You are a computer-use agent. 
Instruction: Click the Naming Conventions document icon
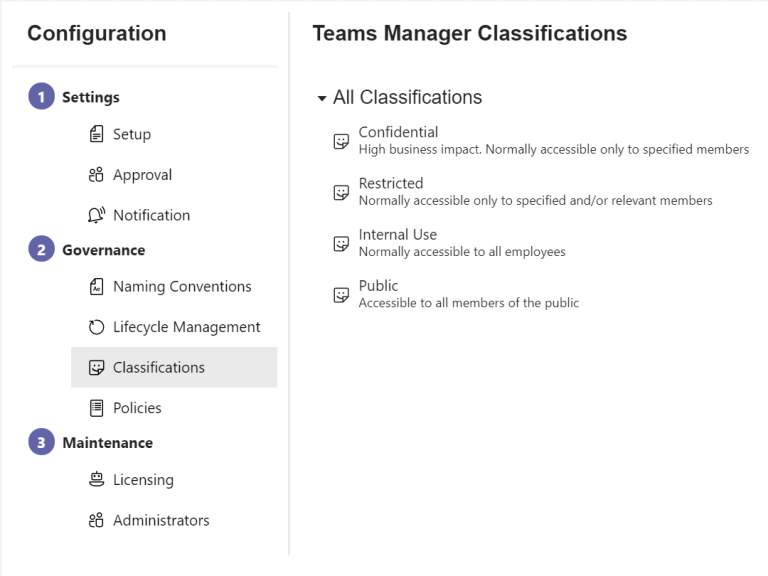[97, 287]
